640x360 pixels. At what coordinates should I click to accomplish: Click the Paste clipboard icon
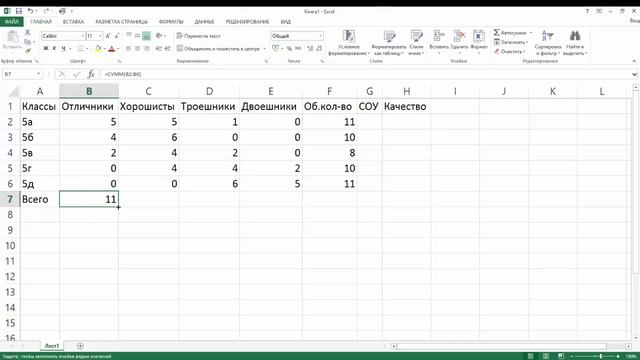tap(13, 37)
